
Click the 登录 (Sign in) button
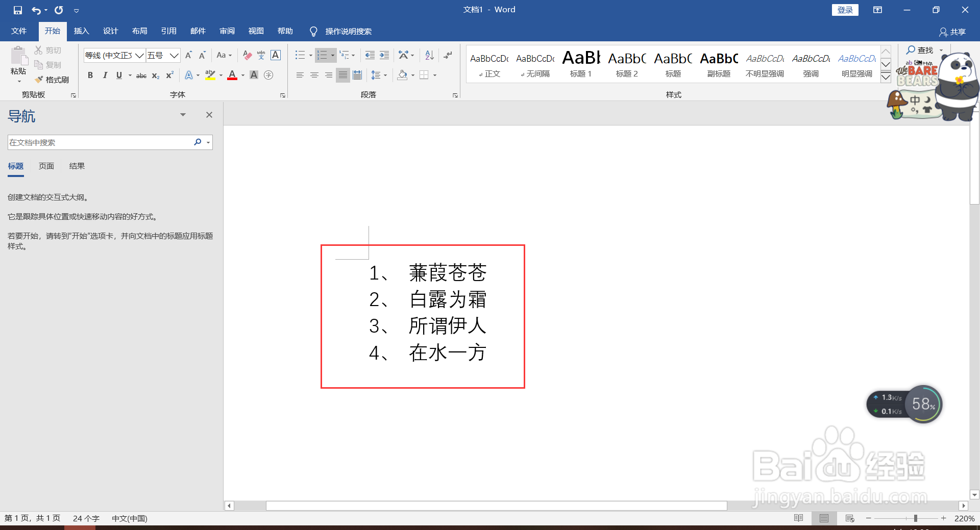point(845,10)
